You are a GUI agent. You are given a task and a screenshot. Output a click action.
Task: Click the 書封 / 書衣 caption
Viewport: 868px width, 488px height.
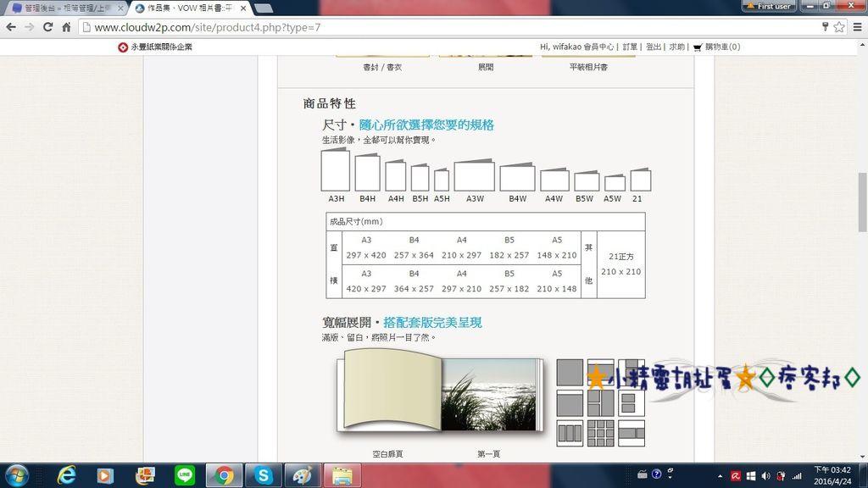pos(382,68)
